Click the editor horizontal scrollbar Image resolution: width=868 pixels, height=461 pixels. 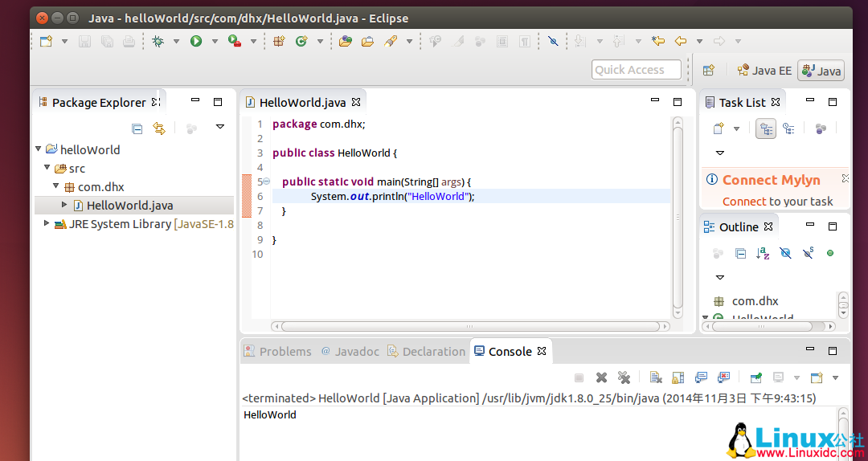pyautogui.click(x=470, y=327)
